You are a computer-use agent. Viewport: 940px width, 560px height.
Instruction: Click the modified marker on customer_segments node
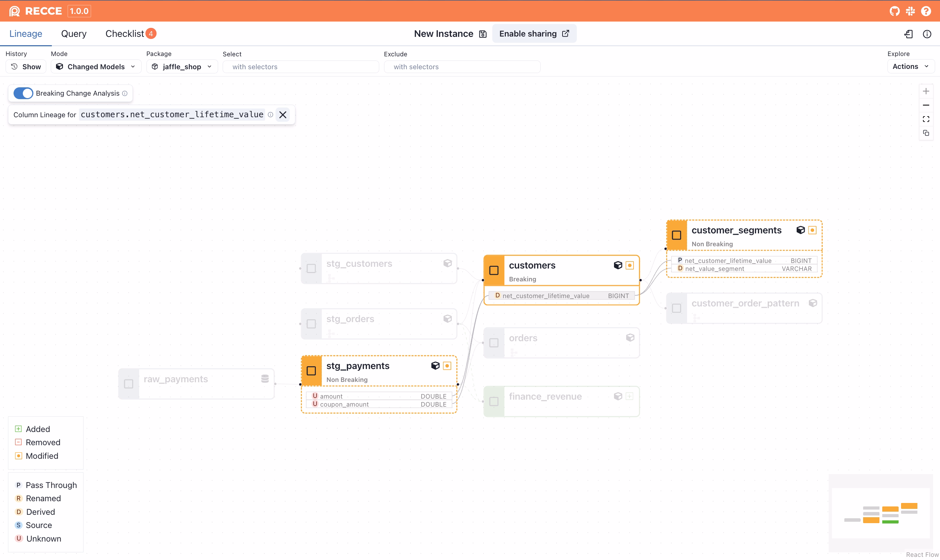[x=812, y=230]
